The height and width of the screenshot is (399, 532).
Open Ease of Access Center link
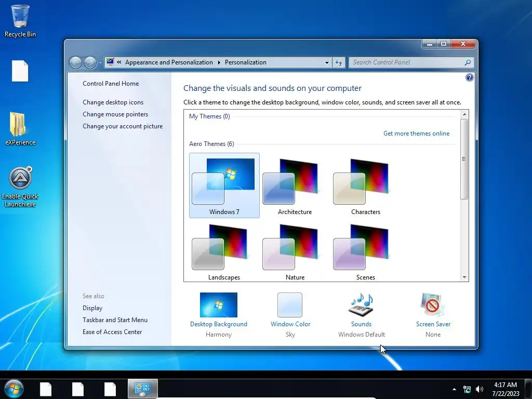tap(112, 332)
